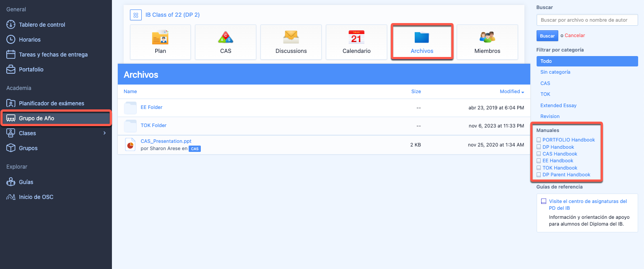Expand the Clases submenu chevron
The image size is (644, 269).
click(105, 133)
